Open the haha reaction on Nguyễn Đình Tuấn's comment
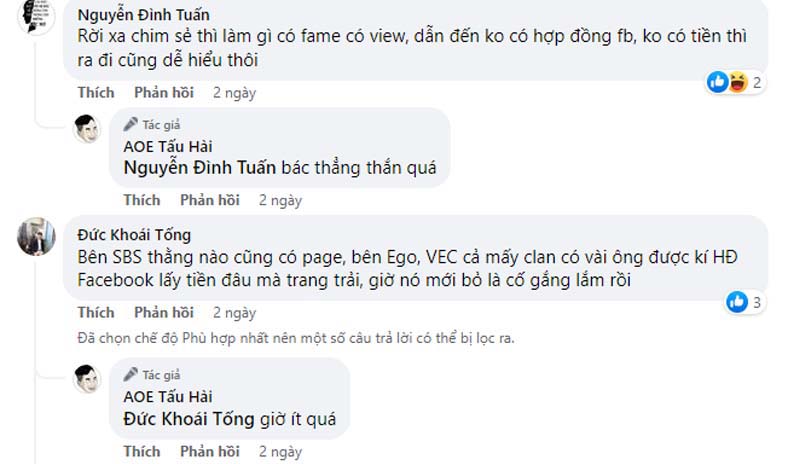Screen dimensions: 800x464 pyautogui.click(x=737, y=82)
